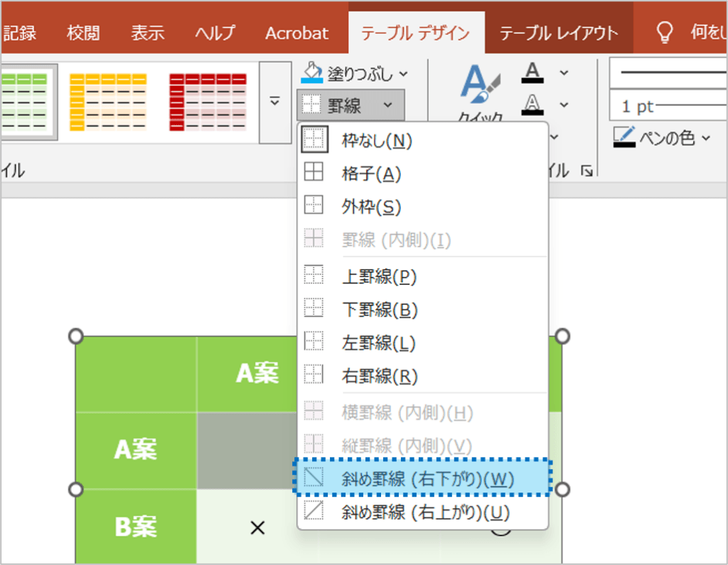Open the WordArt styles dialog launcher
The width and height of the screenshot is (728, 565).
pos(587,171)
